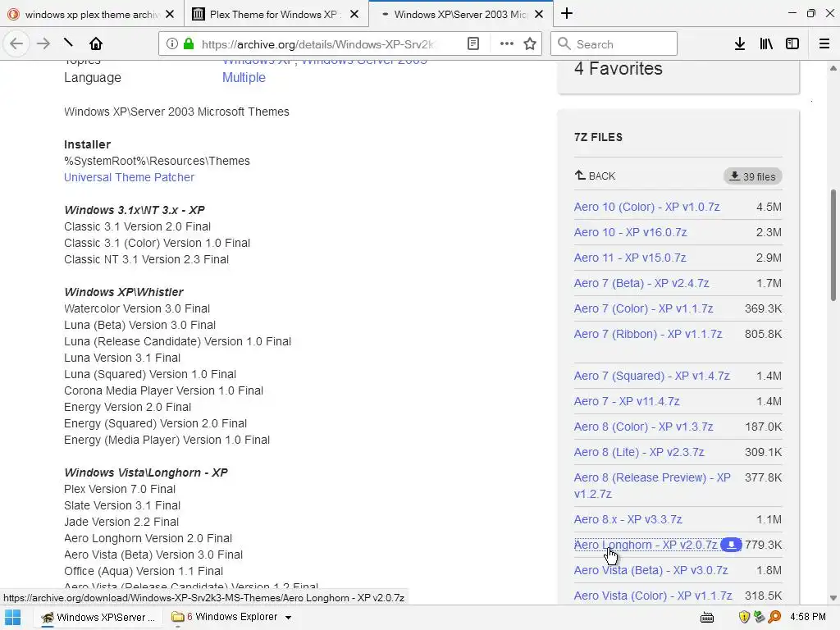840x630 pixels.
Task: Open the Universal Theme Patcher link
Action: tap(129, 177)
